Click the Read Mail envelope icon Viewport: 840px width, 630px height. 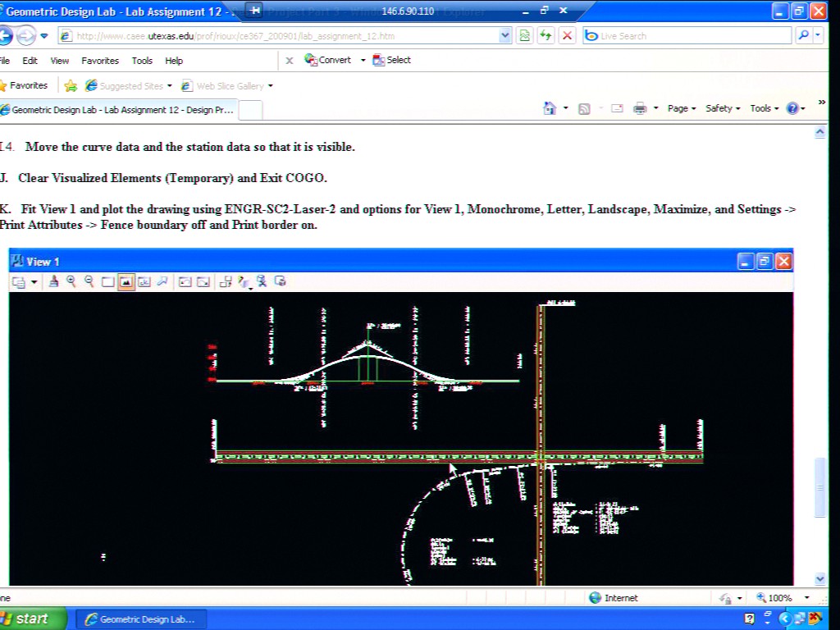pyautogui.click(x=617, y=108)
